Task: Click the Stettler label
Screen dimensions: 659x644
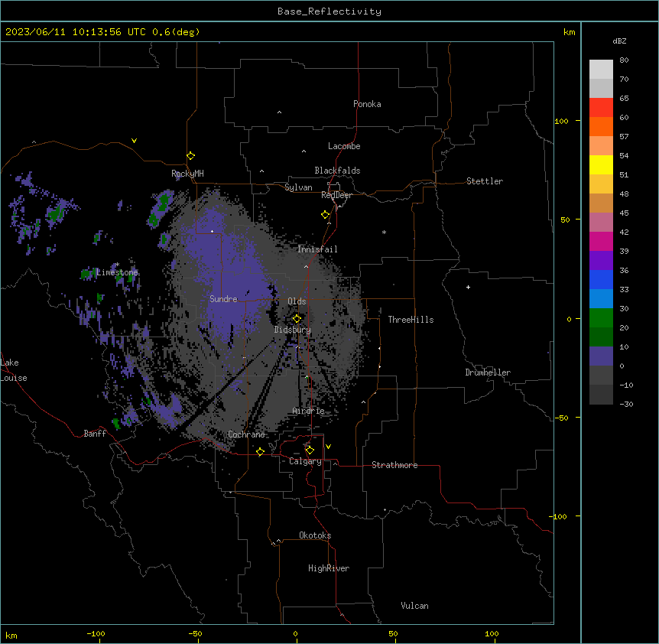Action: pos(484,181)
